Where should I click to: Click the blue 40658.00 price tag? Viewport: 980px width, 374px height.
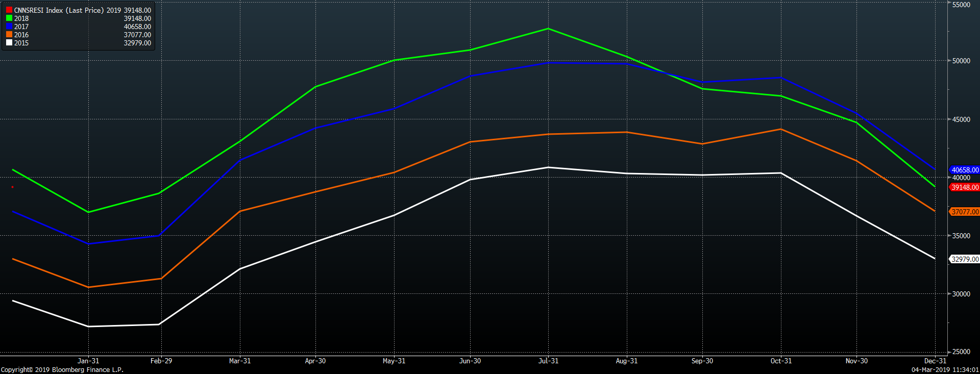[965, 170]
